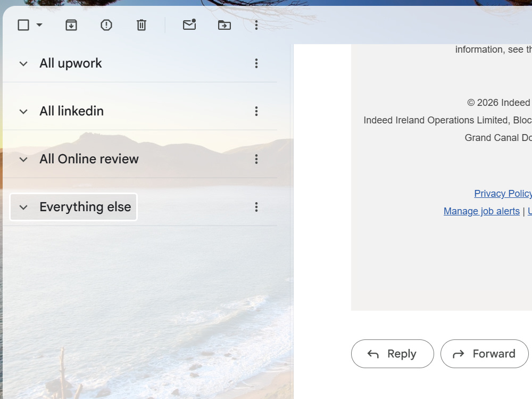Viewport: 532px width, 399px height.
Task: Select the All linkedin section heading
Action: pos(72,111)
